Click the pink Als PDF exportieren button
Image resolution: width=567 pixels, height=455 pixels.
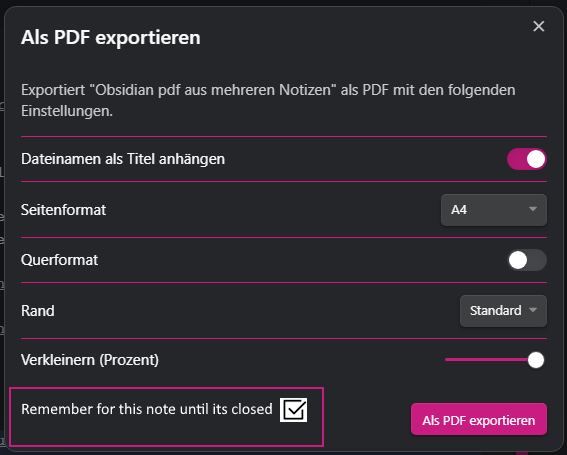click(x=479, y=419)
